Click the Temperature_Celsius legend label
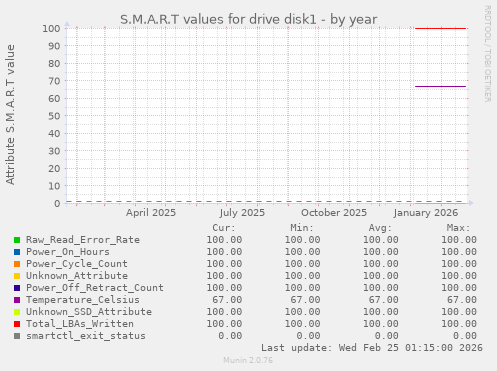 83,300
